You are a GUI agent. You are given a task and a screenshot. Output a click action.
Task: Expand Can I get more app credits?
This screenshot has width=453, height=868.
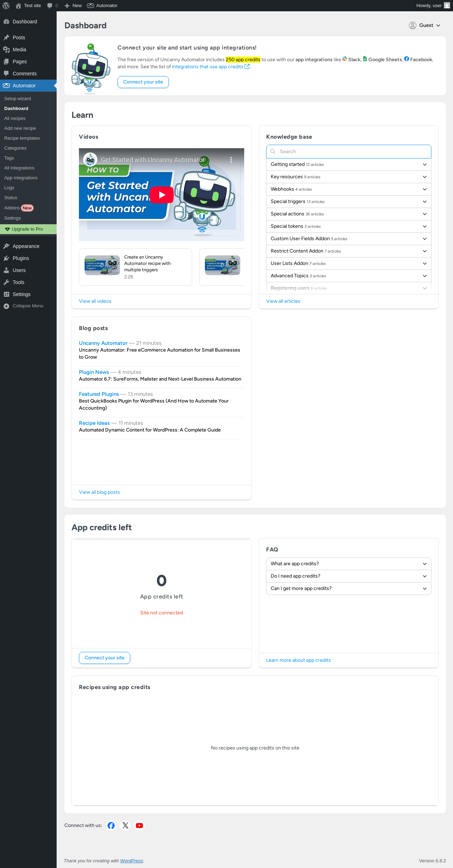(349, 589)
